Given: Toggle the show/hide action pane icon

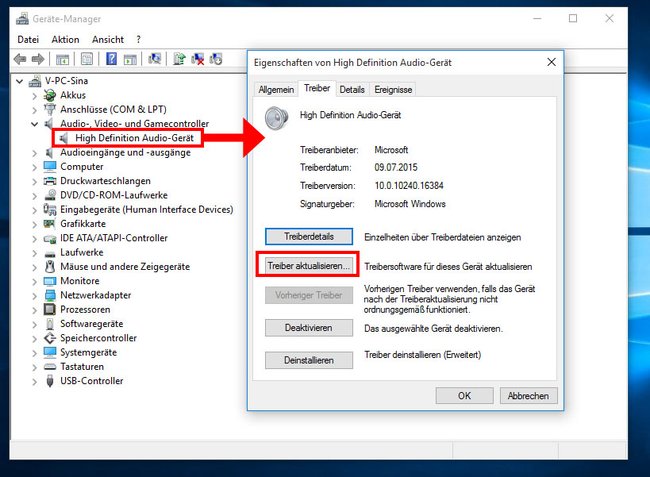Looking at the screenshot, I should 130,59.
